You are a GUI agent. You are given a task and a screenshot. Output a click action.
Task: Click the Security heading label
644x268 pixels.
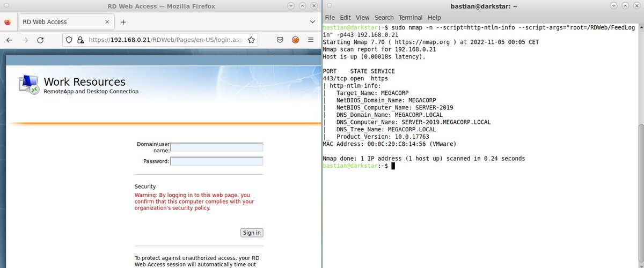tap(145, 187)
